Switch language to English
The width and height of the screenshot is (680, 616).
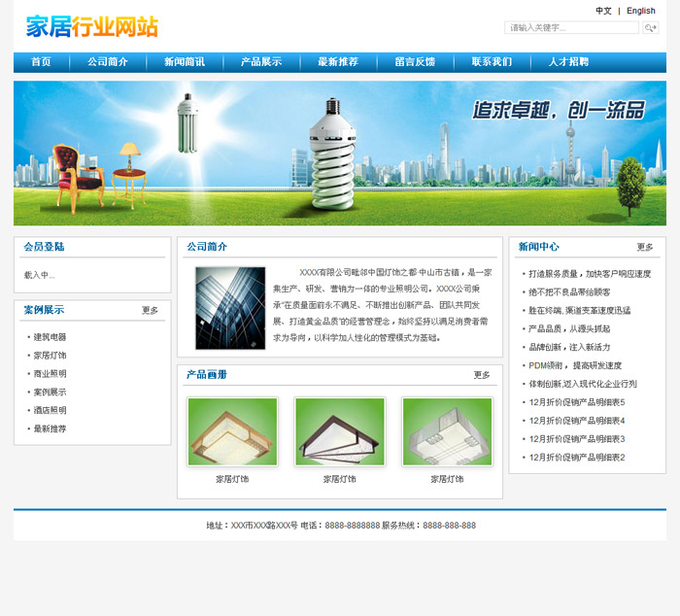pos(641,11)
